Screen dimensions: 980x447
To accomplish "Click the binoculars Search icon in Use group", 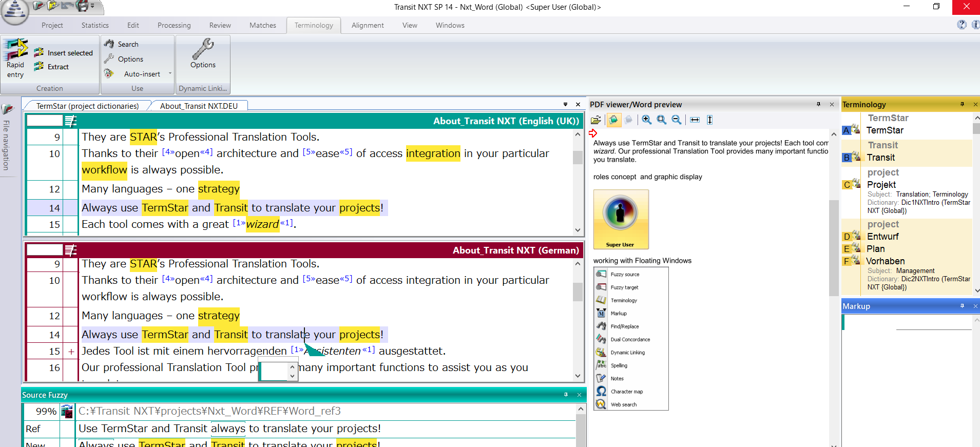I will click(109, 44).
